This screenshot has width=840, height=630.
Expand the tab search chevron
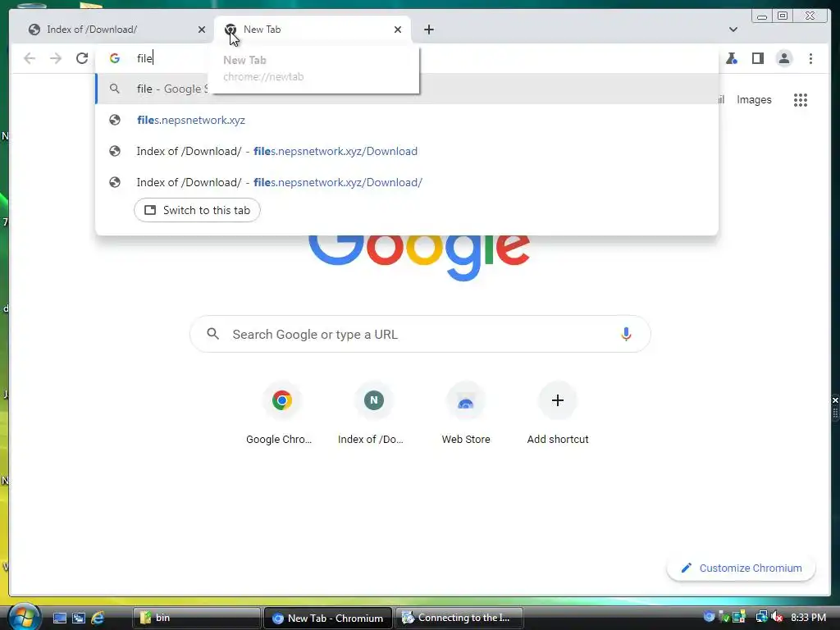point(733,30)
